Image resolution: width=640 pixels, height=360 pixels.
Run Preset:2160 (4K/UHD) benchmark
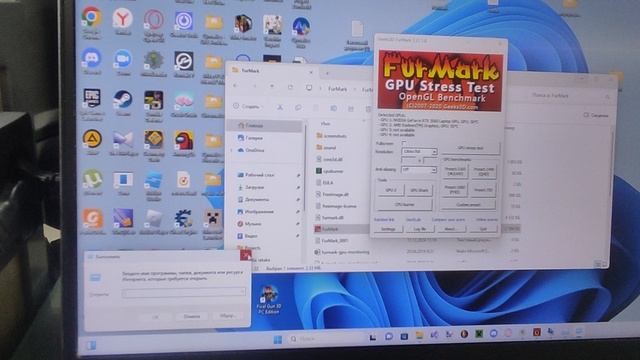(455, 171)
